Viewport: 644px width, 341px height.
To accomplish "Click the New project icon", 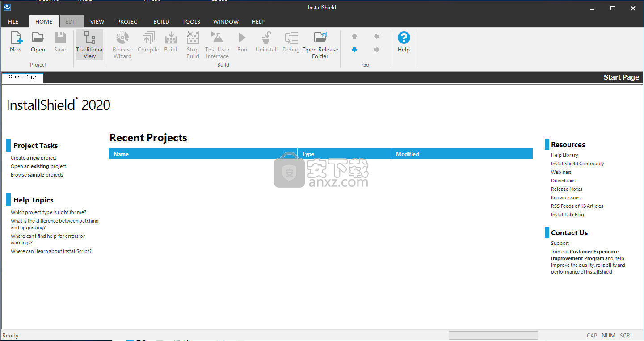I will pyautogui.click(x=16, y=38).
